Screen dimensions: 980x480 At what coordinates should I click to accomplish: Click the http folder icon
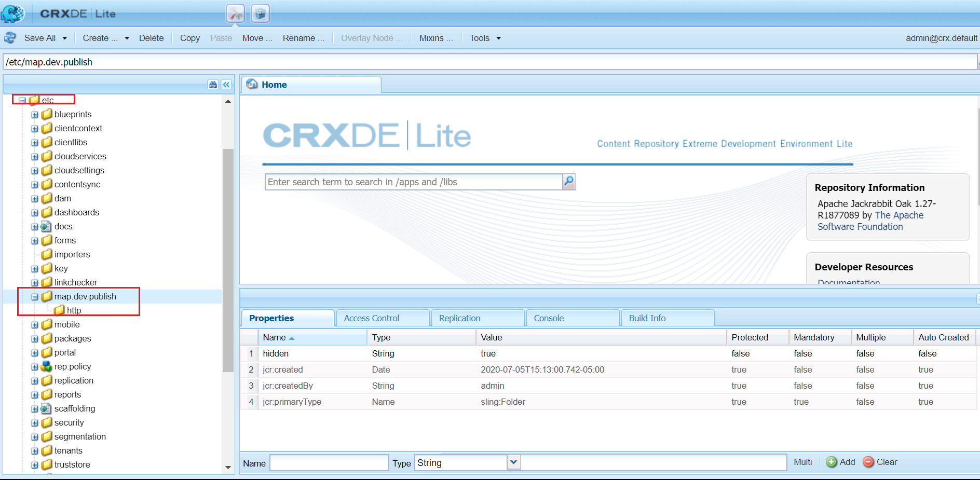(x=59, y=310)
